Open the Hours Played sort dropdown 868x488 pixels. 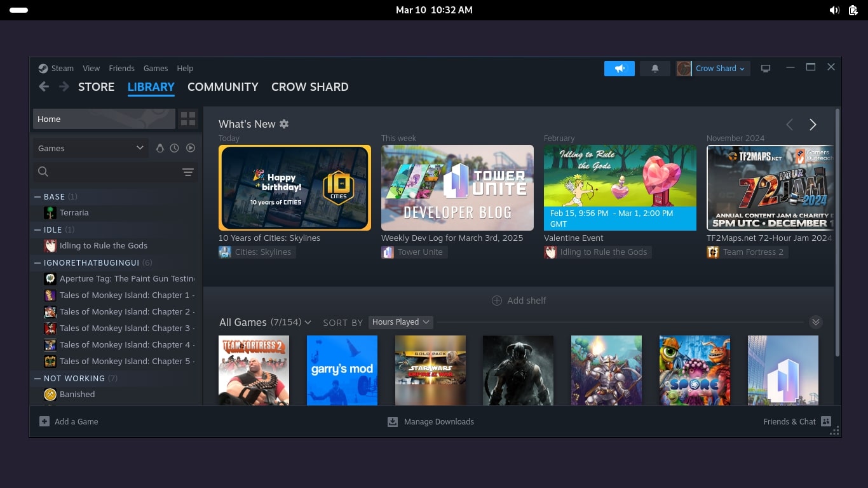click(401, 322)
